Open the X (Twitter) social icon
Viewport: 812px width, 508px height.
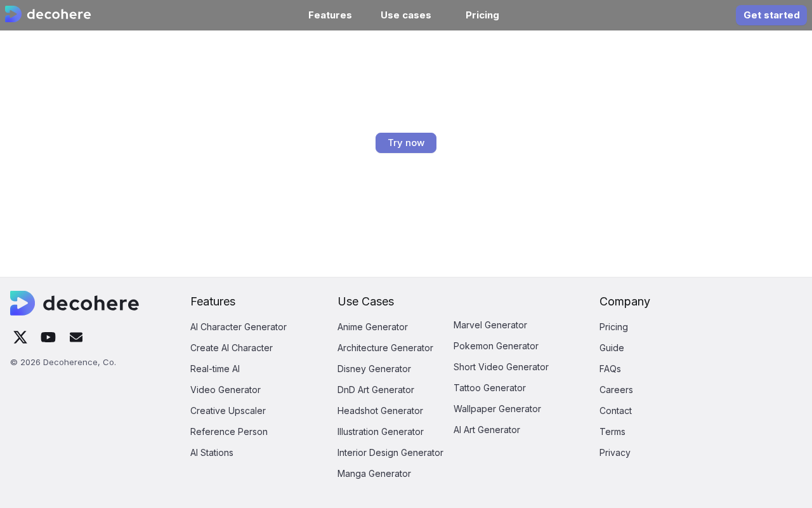20,337
